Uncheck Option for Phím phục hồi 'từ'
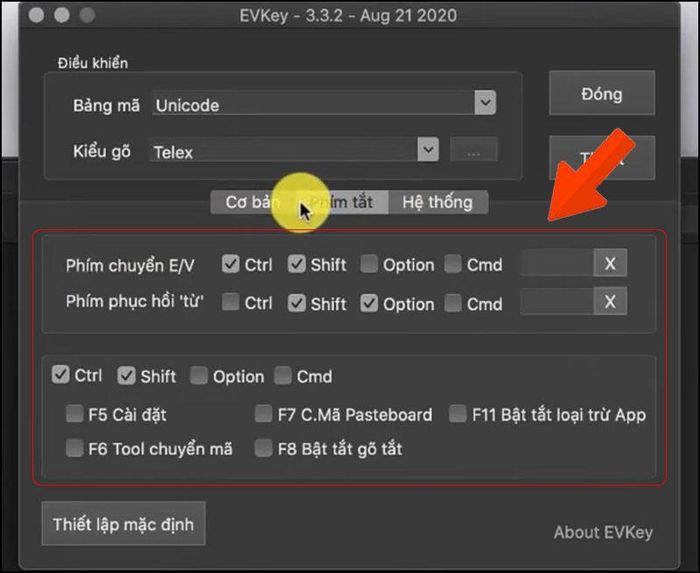This screenshot has width=700, height=573. (369, 303)
